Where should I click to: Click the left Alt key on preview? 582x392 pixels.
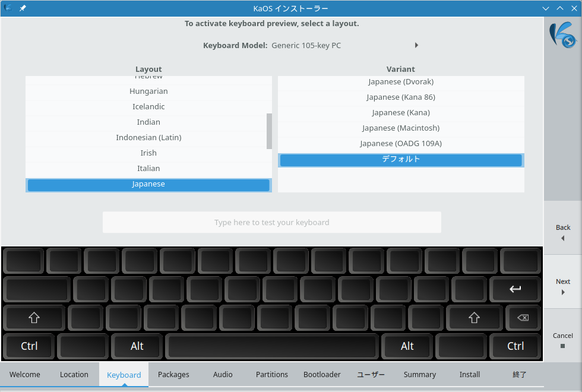point(137,346)
